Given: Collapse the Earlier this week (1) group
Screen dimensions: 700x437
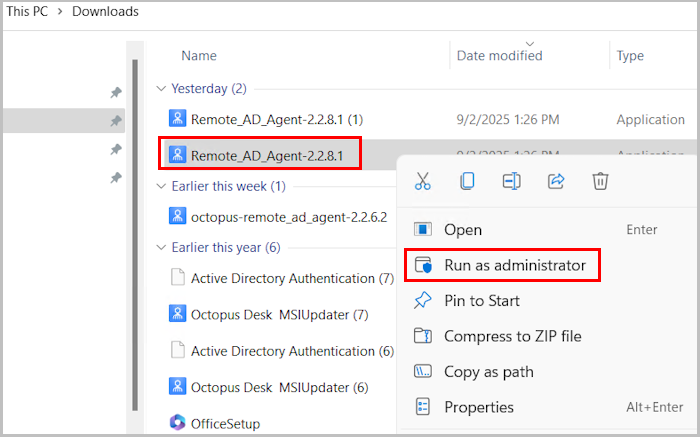Looking at the screenshot, I should [x=161, y=186].
